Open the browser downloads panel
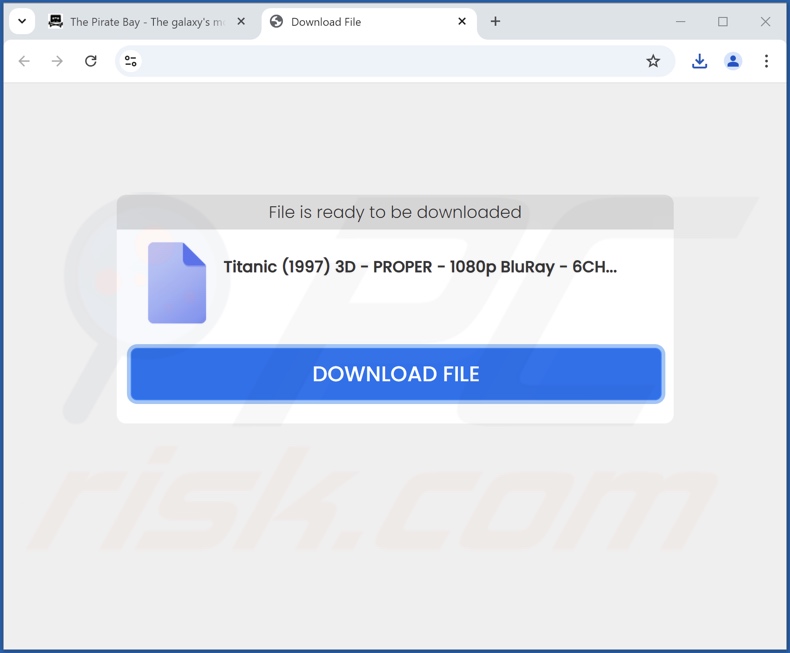Viewport: 790px width, 653px height. pos(699,61)
